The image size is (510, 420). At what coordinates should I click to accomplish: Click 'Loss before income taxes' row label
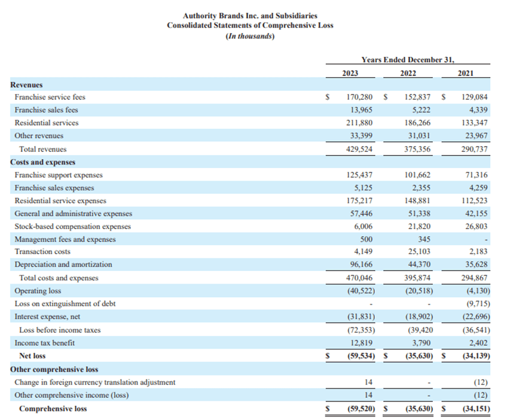[x=60, y=330]
